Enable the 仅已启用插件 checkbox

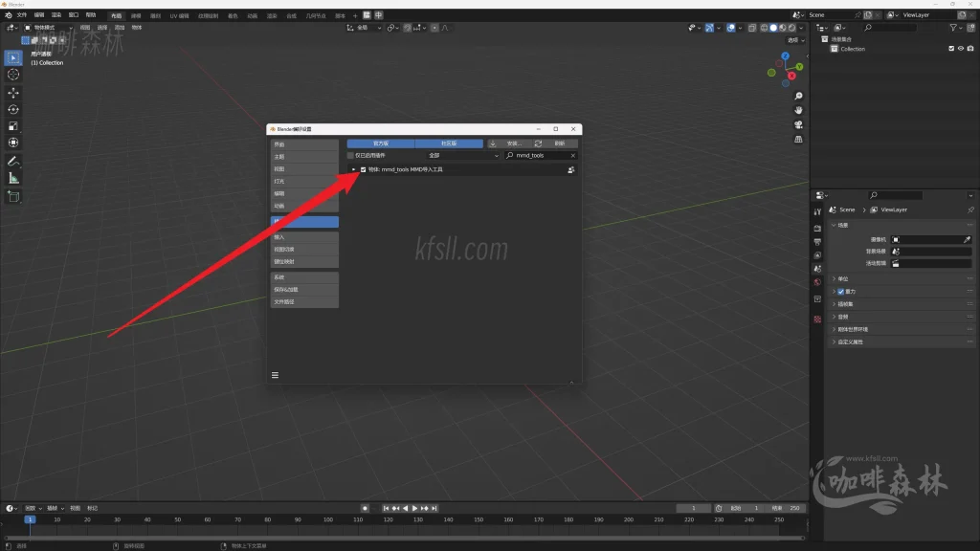pyautogui.click(x=350, y=155)
